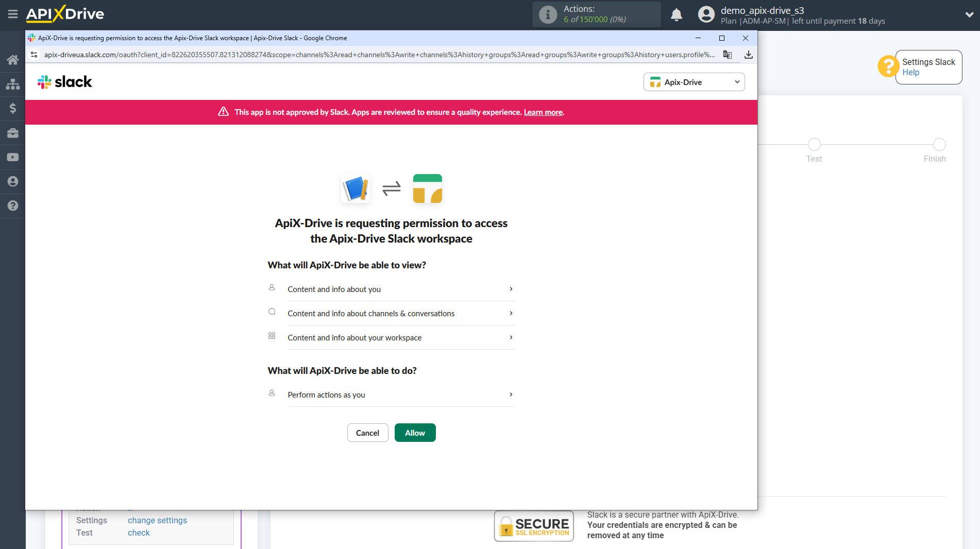Click the warning triangle icon in banner
The image size is (980, 549).
(223, 112)
